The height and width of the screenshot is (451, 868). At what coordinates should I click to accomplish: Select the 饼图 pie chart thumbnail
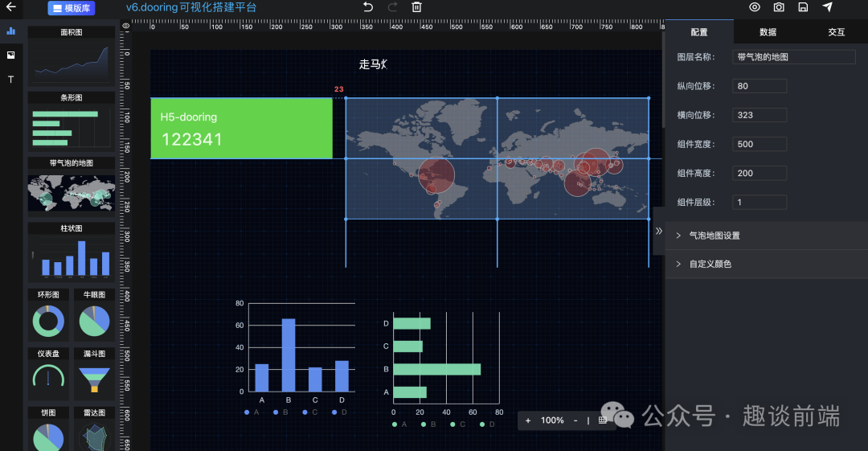48,428
